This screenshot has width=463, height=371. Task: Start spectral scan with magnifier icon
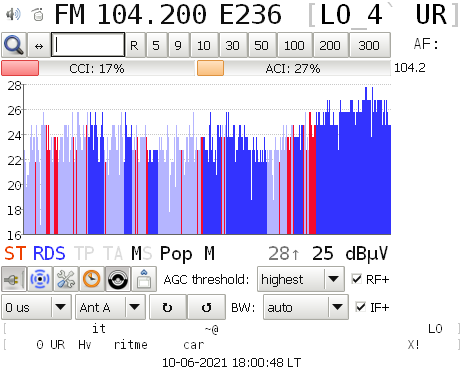click(14, 45)
